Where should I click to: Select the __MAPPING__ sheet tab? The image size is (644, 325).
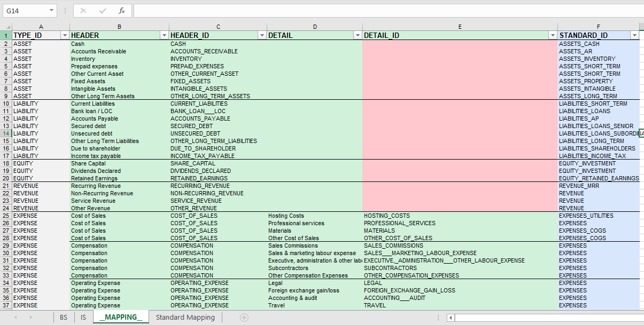click(121, 318)
